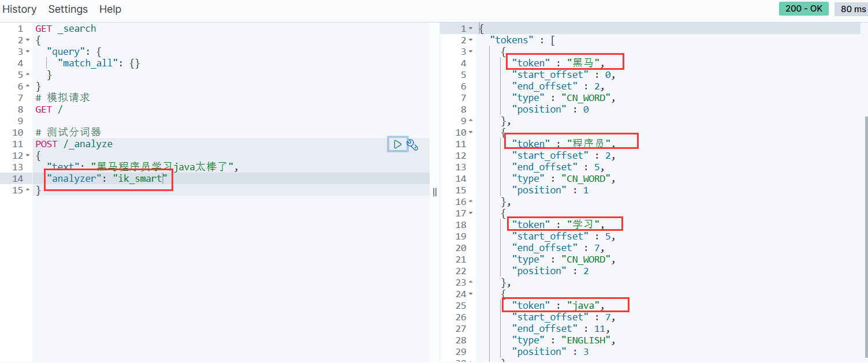Click the pane divider resize handle
The image size is (868, 363).
[435, 192]
